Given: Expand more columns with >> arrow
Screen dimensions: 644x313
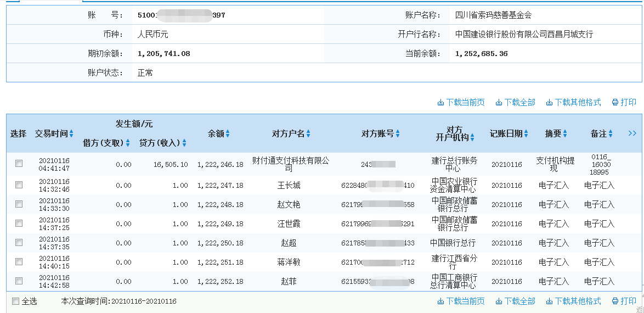Looking at the screenshot, I should [632, 133].
